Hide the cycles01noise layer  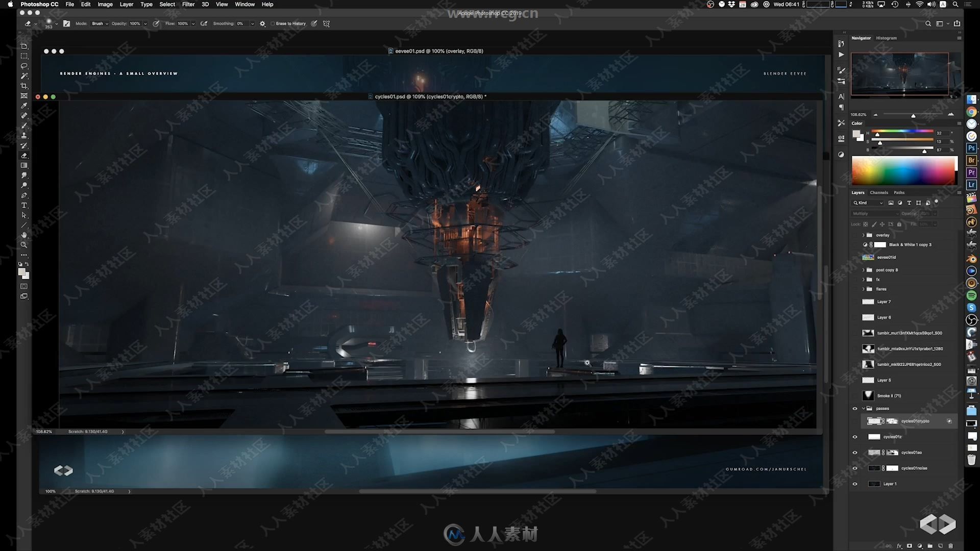(855, 468)
